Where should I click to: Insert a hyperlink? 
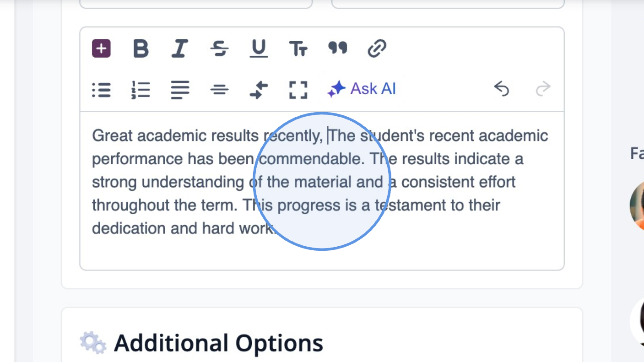tap(377, 48)
